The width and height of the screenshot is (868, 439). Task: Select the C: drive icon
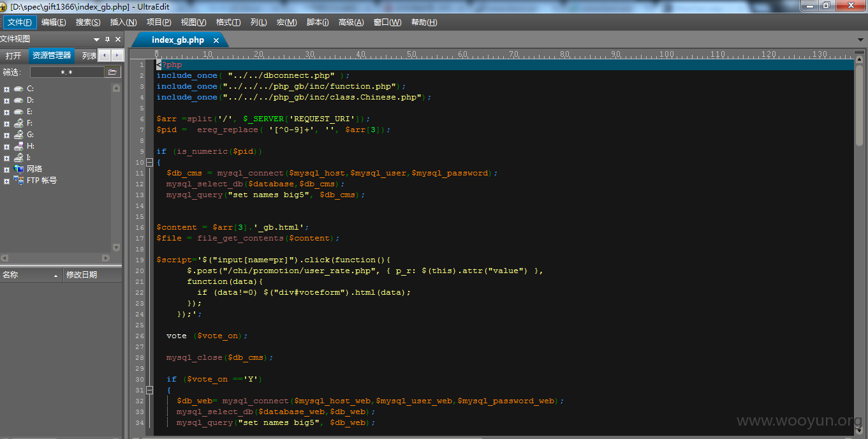coord(18,89)
